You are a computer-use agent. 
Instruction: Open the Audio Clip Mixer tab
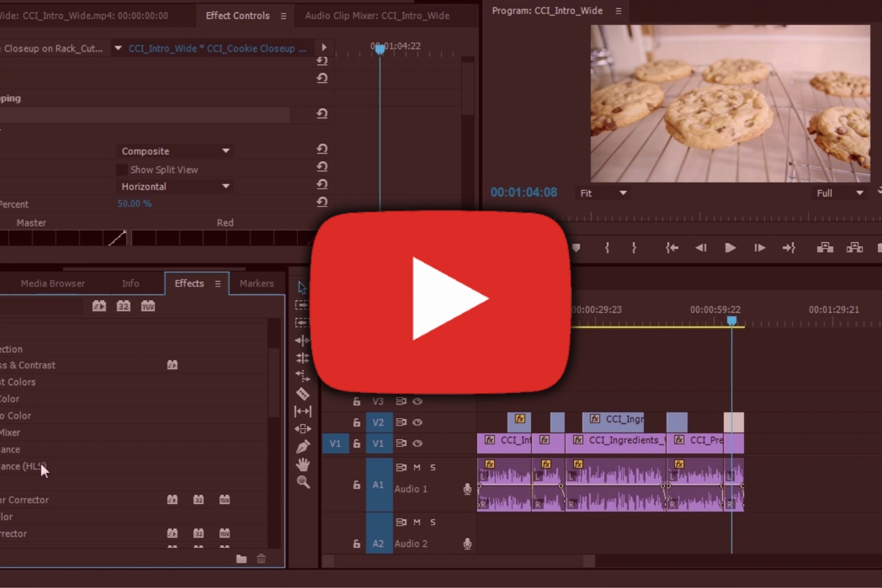coord(377,16)
